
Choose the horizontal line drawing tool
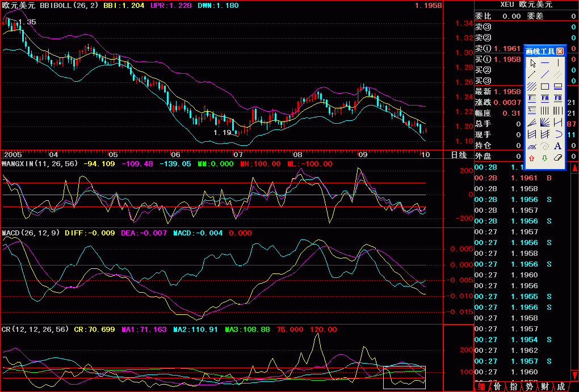point(545,63)
